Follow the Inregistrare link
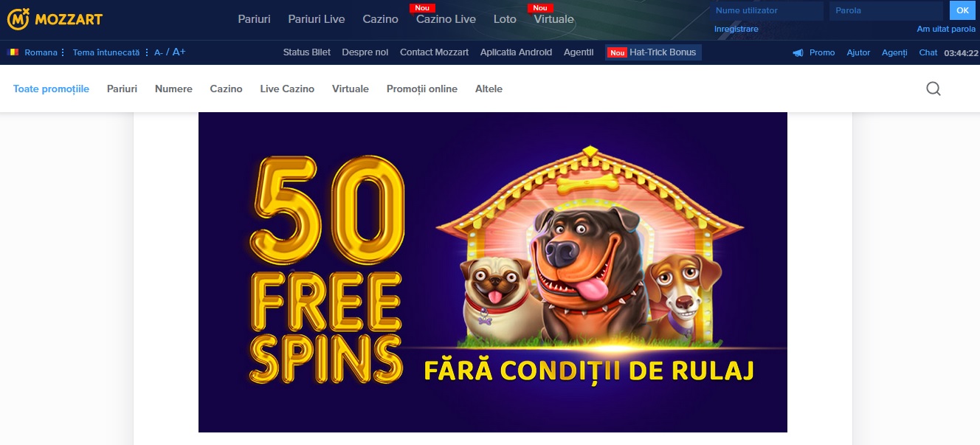 tap(736, 29)
